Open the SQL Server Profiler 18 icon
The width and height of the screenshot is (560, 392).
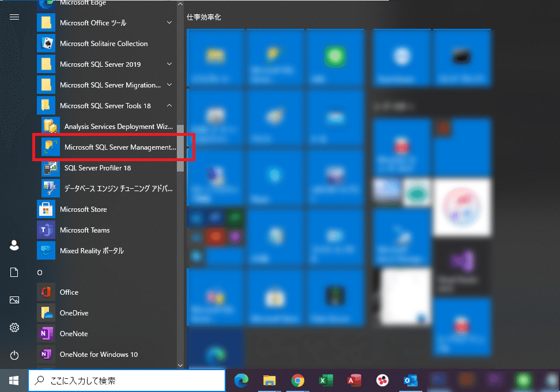50,168
